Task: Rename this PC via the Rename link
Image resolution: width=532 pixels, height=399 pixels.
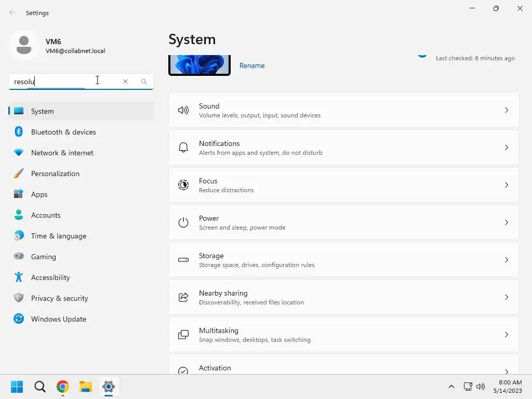Action: pos(252,65)
